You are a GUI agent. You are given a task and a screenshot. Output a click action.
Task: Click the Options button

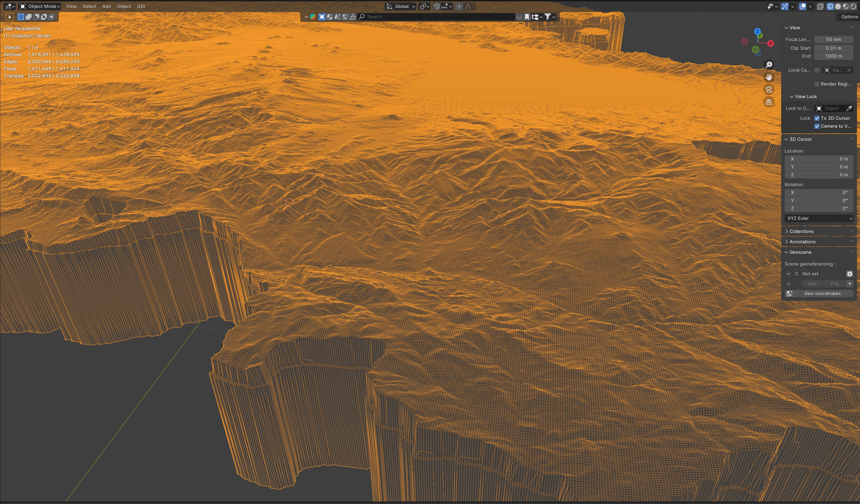(x=849, y=17)
